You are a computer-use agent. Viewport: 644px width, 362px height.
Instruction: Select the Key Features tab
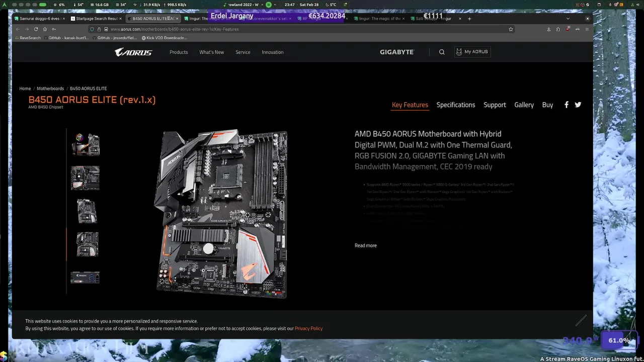tap(410, 105)
